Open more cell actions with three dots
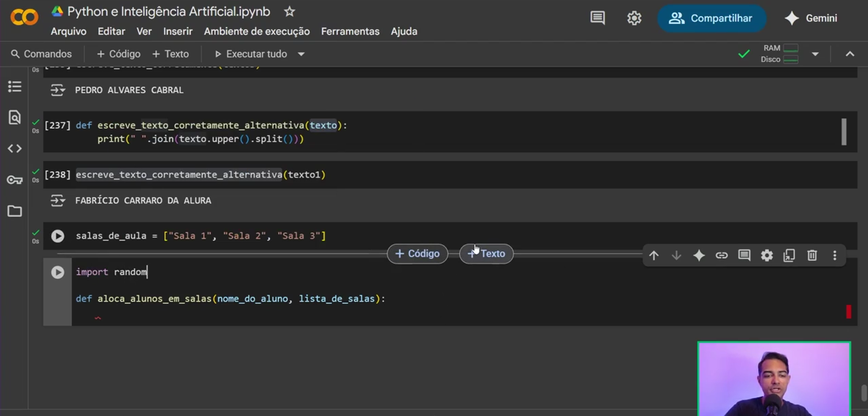This screenshot has height=416, width=868. pos(835,255)
